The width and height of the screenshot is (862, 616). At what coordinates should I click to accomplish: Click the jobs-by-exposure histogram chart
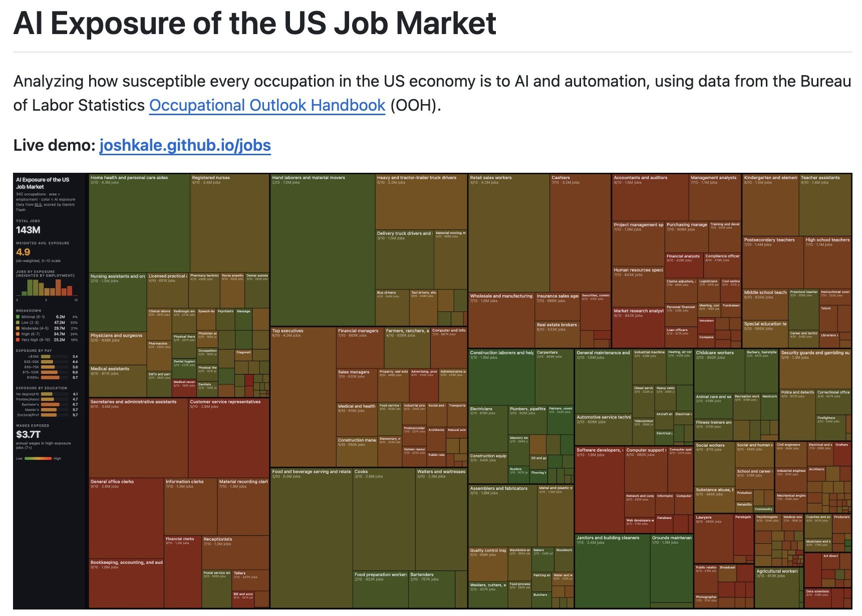[46, 287]
